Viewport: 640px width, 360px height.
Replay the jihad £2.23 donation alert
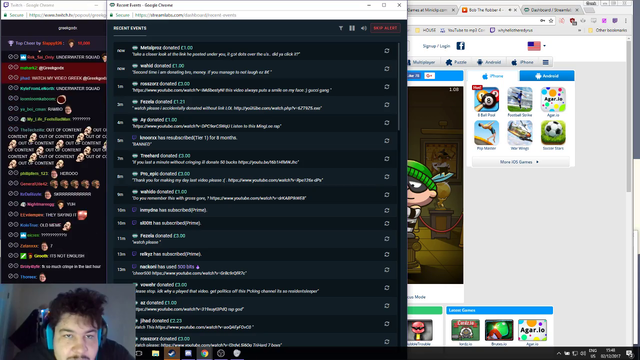pyautogui.click(x=387, y=323)
